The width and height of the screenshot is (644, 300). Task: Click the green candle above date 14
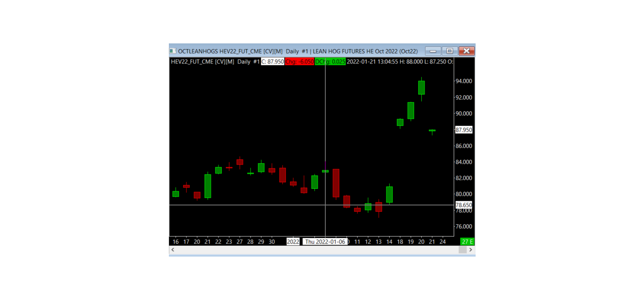pos(389,195)
